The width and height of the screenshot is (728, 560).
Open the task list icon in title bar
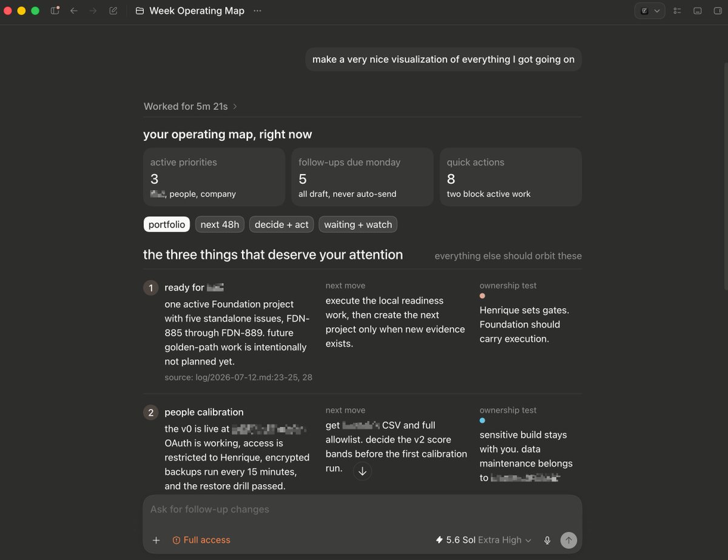[x=678, y=11]
